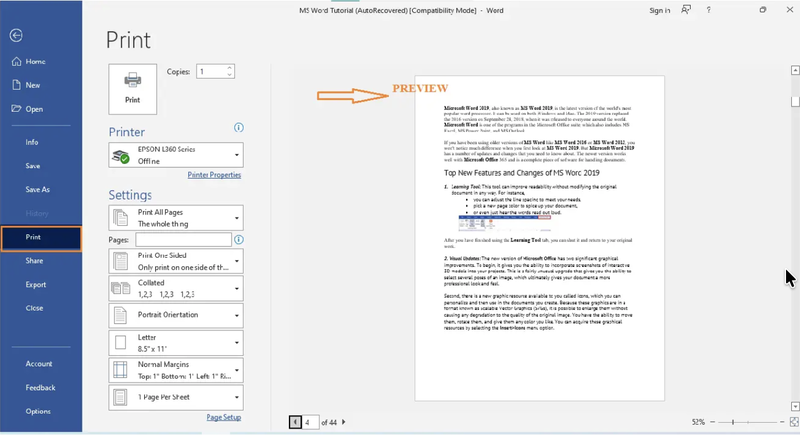Viewport: 800px width, 435px height.
Task: Click the Pages info icon
Action: pyautogui.click(x=239, y=240)
